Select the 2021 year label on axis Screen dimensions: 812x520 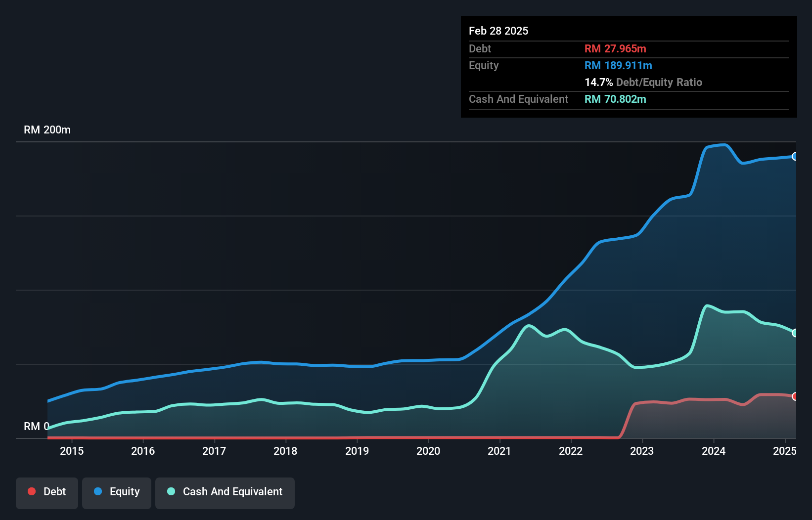click(x=500, y=451)
